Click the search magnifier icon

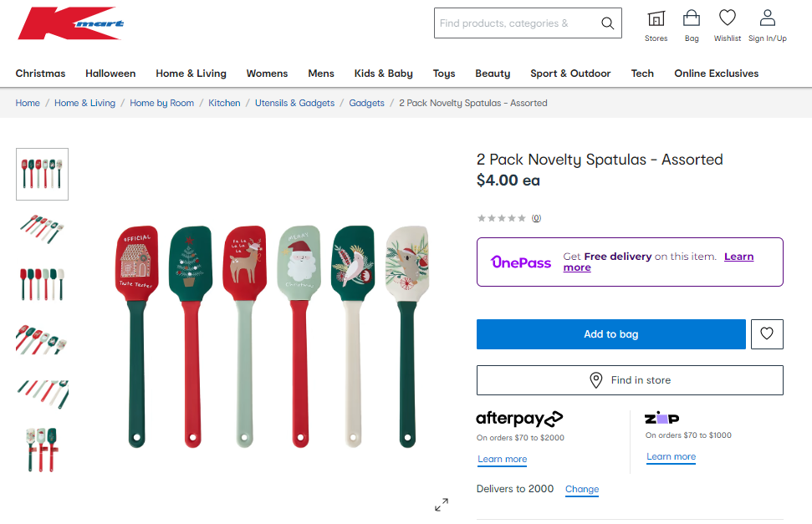coord(607,23)
